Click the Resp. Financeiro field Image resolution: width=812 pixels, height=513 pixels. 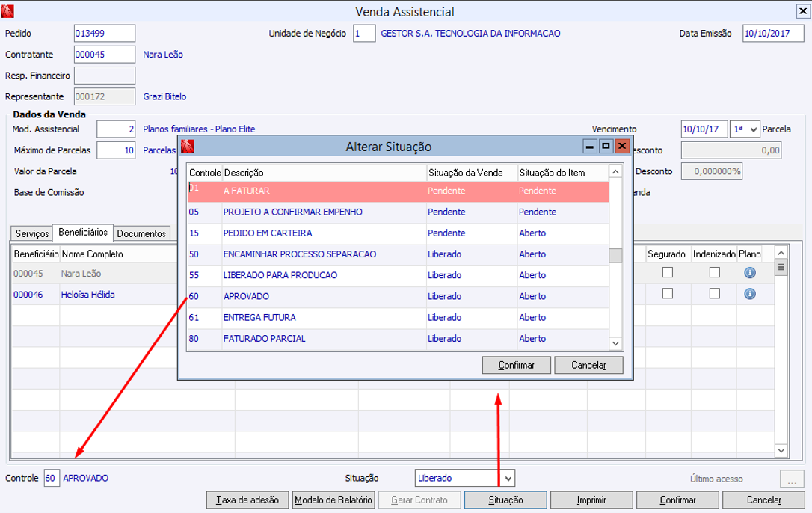pos(105,76)
